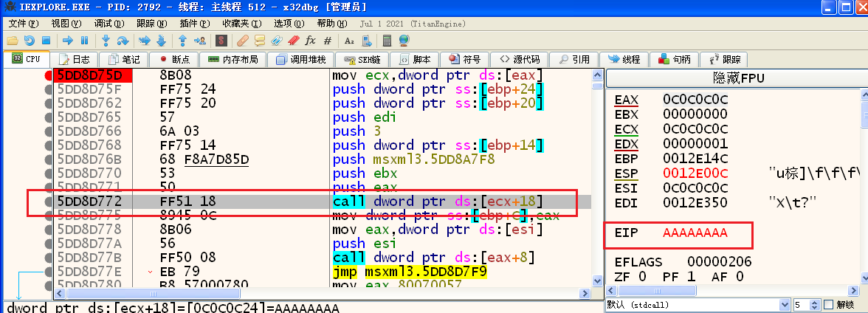
Task: Click the Open file folder icon
Action: 13,41
